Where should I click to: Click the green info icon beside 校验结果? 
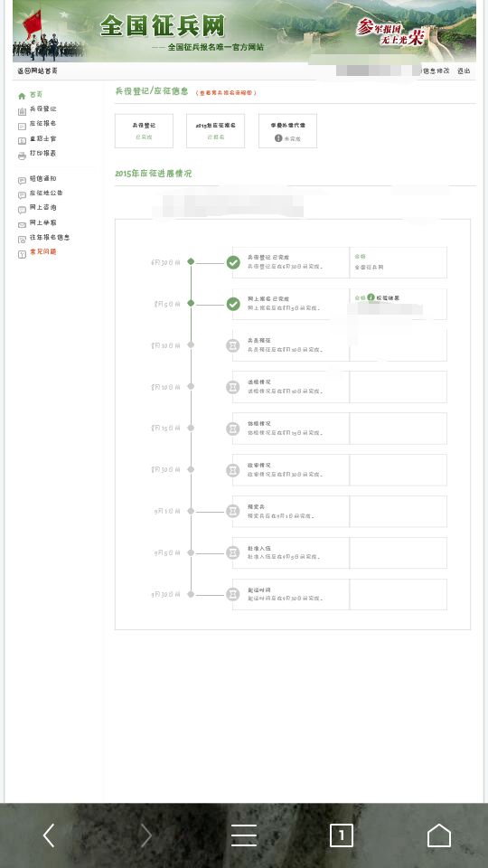point(371,297)
